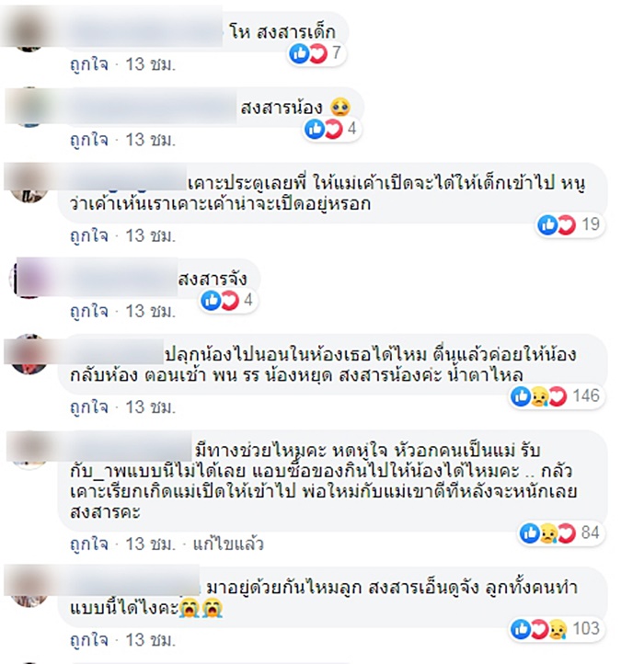The height and width of the screenshot is (664, 644).
Task: Click the crying emoji in 'สงสารน้อง' comment
Action: click(x=340, y=108)
